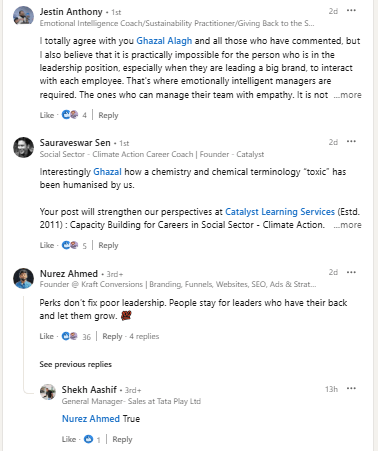The width and height of the screenshot is (378, 451).
Task: View reaction icons on Nurez Ahmed's comment
Action: click(70, 336)
